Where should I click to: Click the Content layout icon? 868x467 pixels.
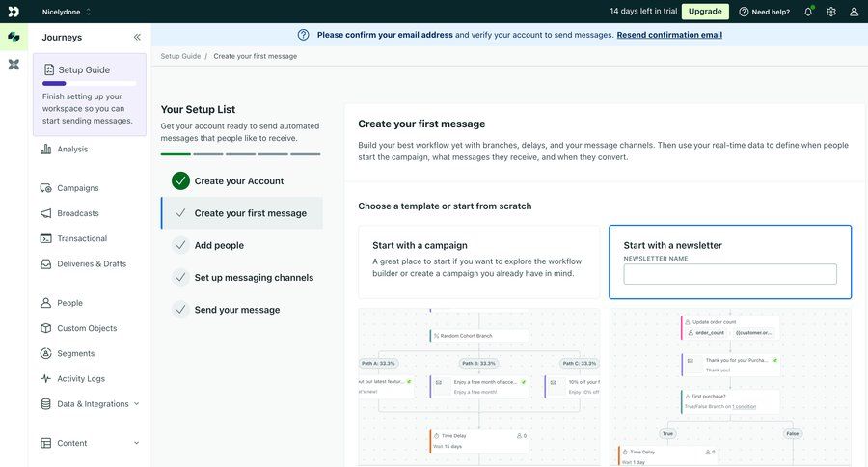pyautogui.click(x=46, y=443)
